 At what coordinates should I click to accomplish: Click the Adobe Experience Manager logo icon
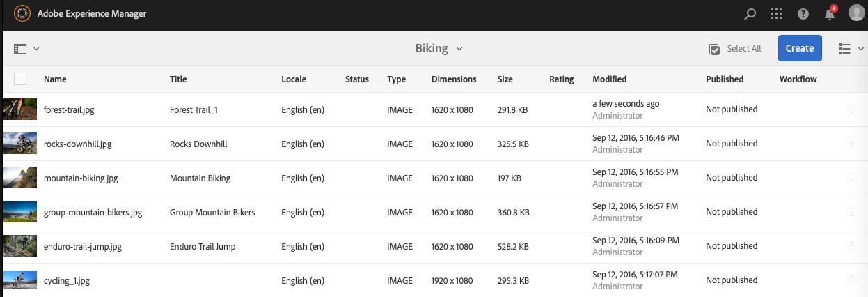click(22, 13)
